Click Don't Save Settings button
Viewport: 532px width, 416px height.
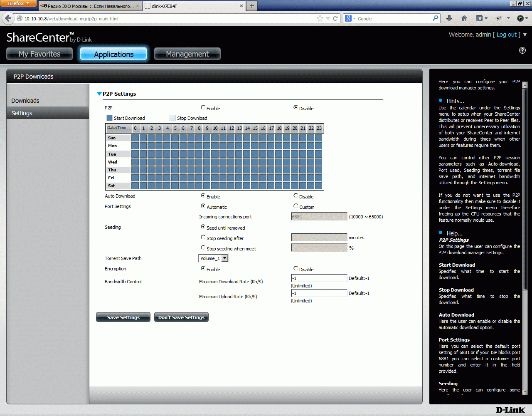(181, 317)
